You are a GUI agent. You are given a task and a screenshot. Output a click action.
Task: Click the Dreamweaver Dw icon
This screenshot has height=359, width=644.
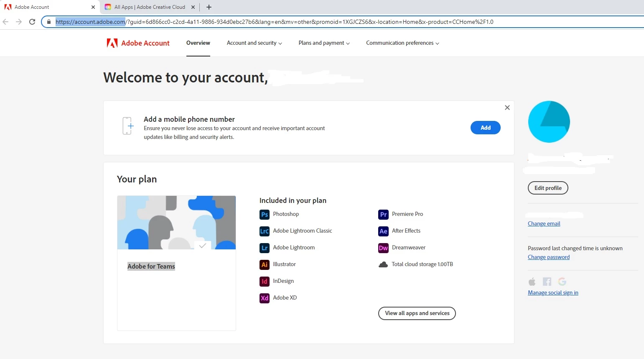point(383,248)
